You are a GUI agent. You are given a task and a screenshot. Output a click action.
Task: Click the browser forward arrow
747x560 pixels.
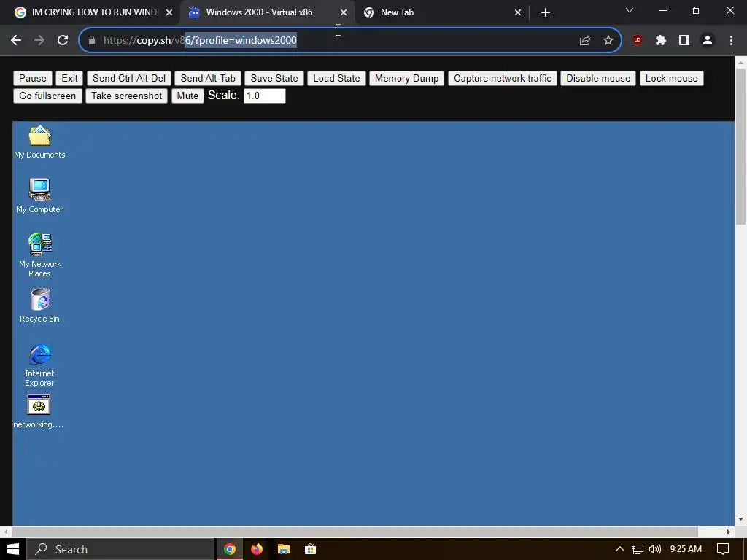[39, 41]
